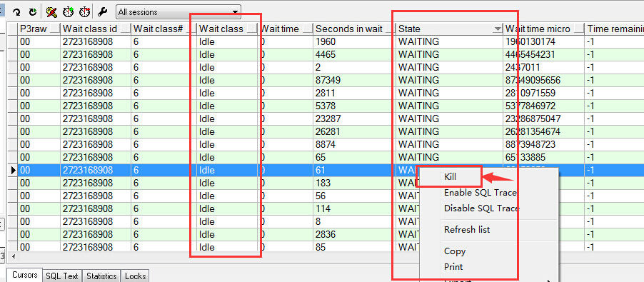
Task: Click the current-row indicator arrow
Action: pyautogui.click(x=14, y=170)
